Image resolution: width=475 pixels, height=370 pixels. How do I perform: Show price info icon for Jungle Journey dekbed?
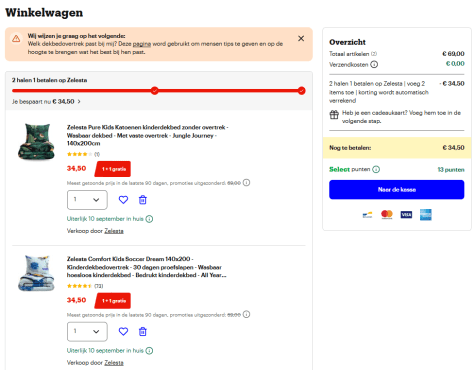point(246,183)
